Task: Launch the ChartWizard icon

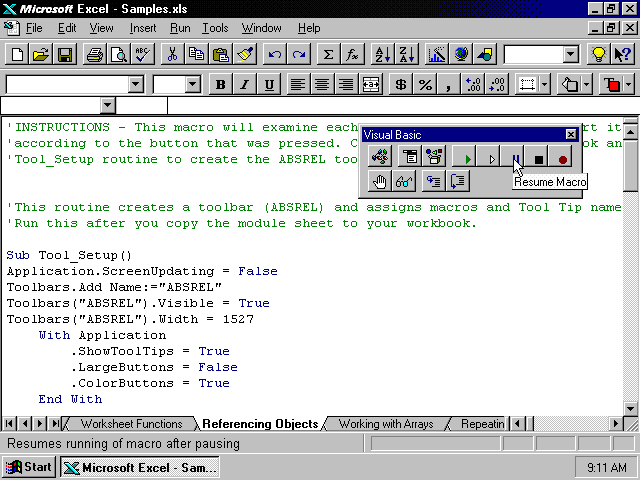Action: coord(436,54)
